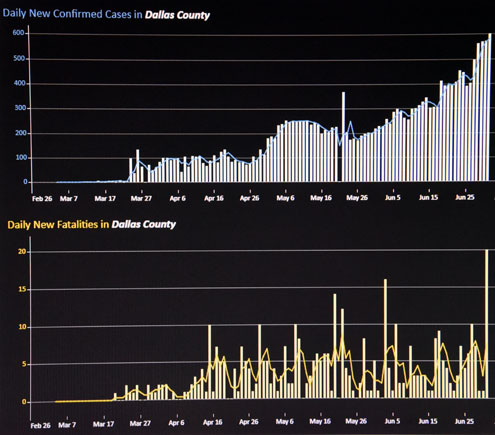Pick "Mar 27" on the fatalities chart x-axis
Screen dimensions: 495x435
[140, 424]
